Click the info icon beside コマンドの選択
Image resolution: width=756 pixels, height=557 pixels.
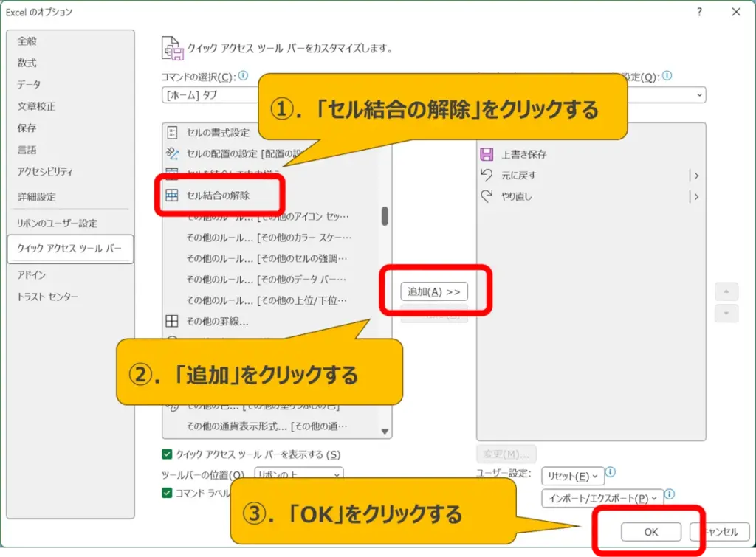[x=243, y=76]
